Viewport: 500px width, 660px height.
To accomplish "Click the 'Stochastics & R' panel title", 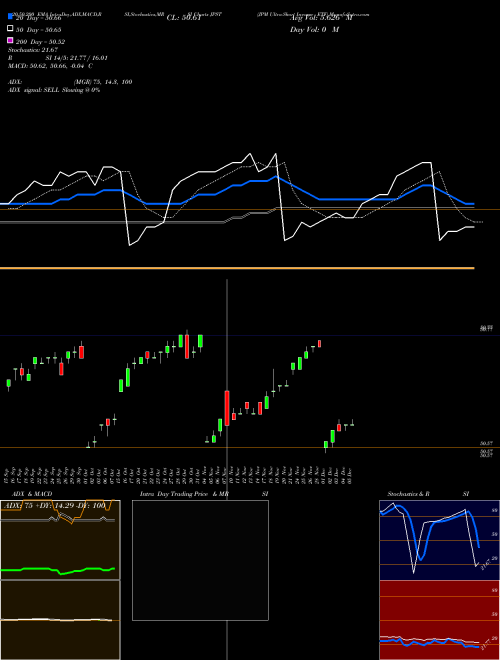I will click(x=408, y=494).
